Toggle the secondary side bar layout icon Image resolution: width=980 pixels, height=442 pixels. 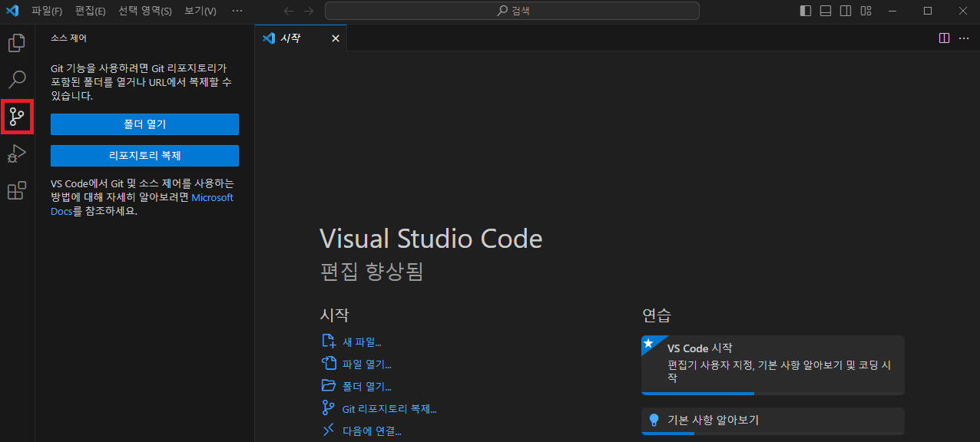[x=846, y=11]
